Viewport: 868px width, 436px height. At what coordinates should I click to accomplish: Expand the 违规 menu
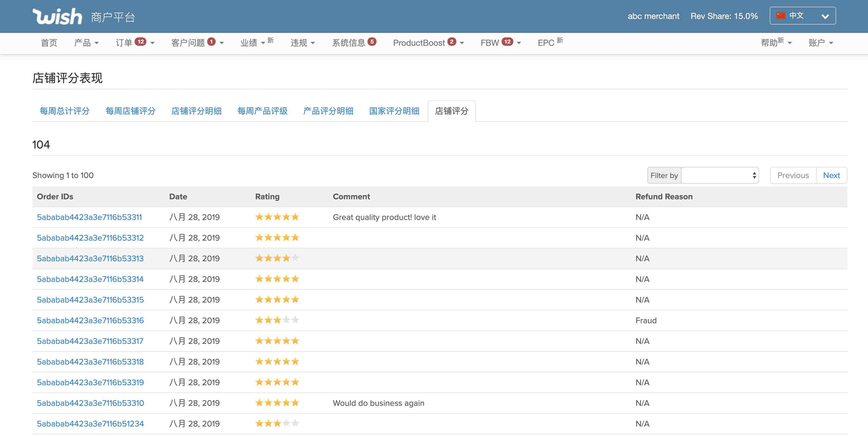[x=302, y=43]
